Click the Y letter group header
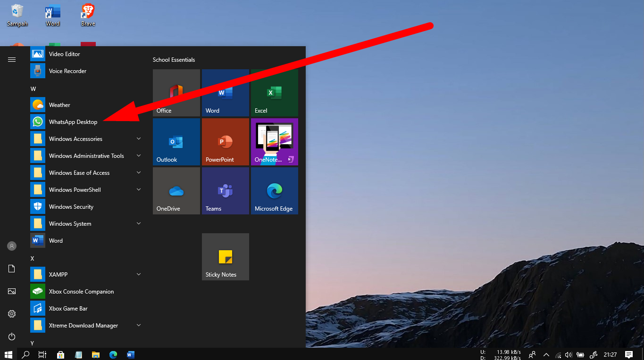The image size is (644, 360). click(33, 343)
